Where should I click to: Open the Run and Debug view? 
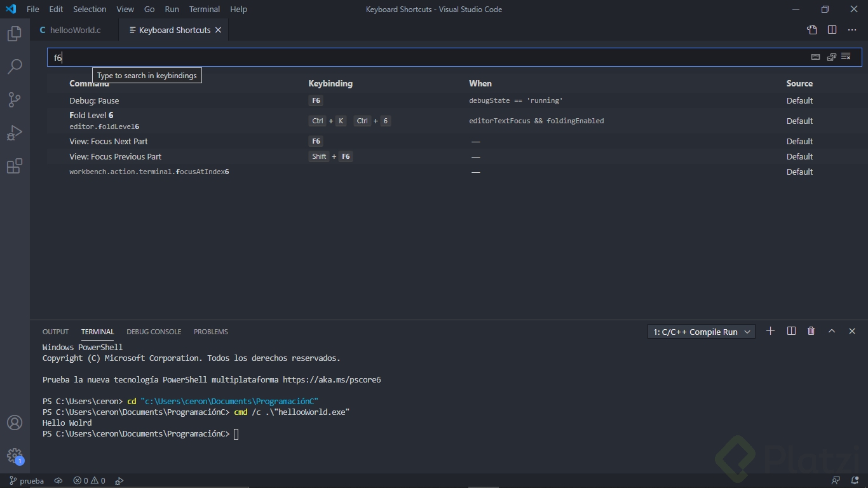click(x=15, y=132)
